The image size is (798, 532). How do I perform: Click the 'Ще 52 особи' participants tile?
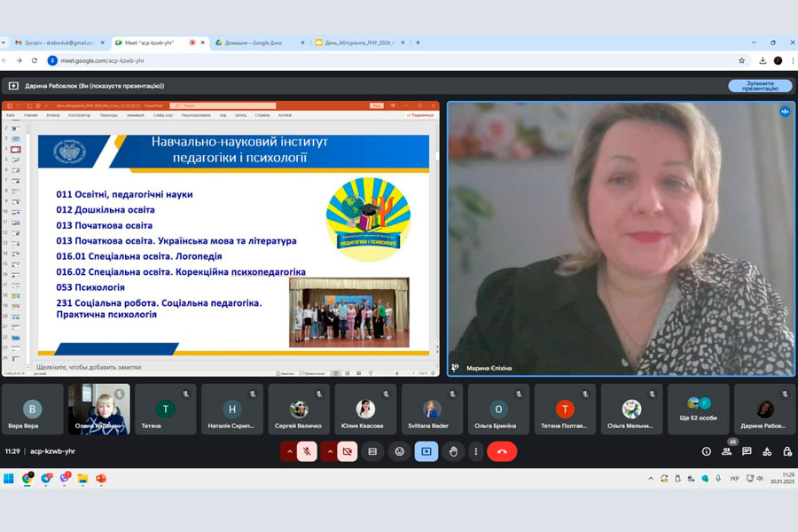pyautogui.click(x=698, y=409)
